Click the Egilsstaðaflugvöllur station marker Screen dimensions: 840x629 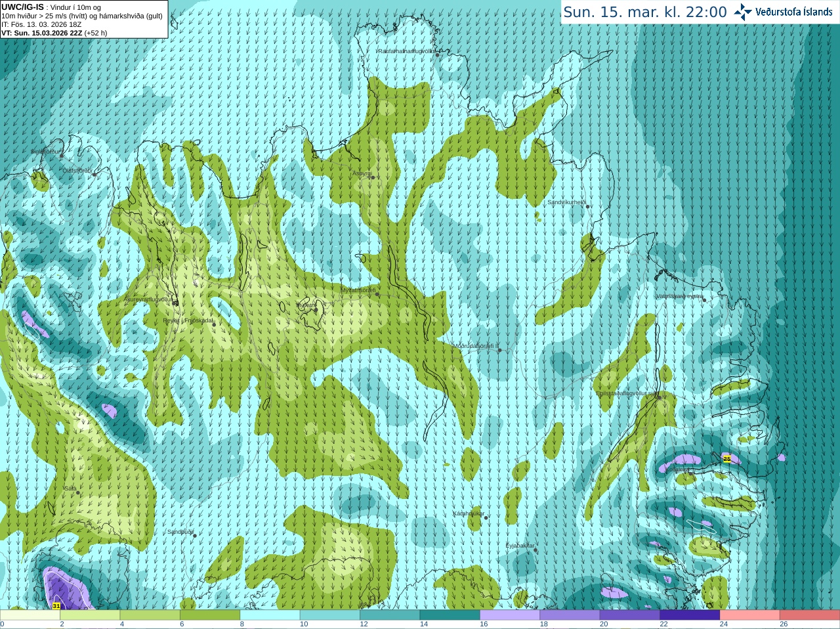point(659,397)
